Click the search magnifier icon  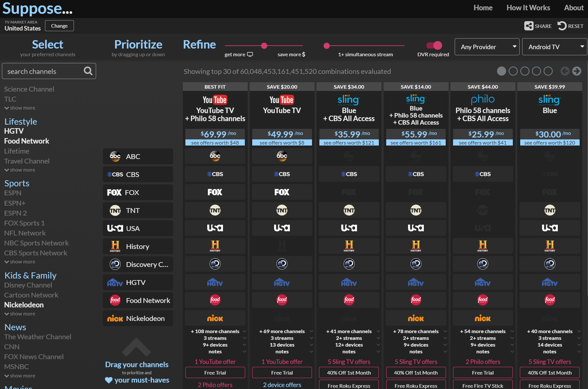(88, 71)
